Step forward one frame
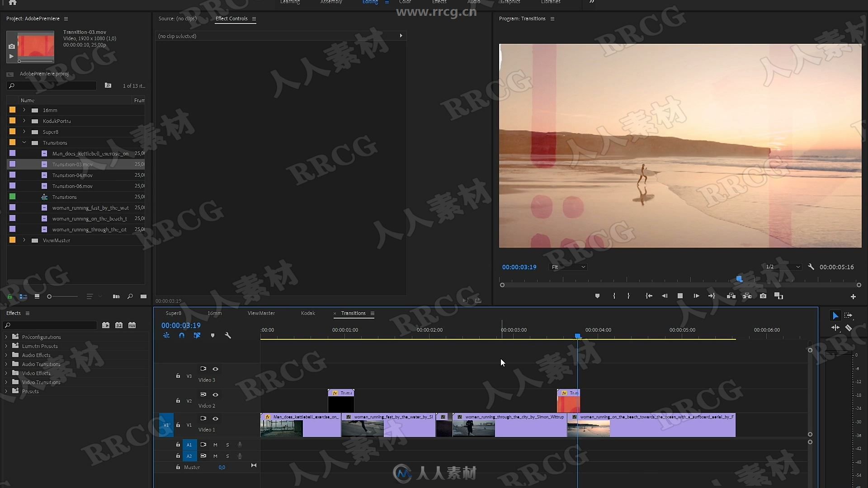 (696, 296)
